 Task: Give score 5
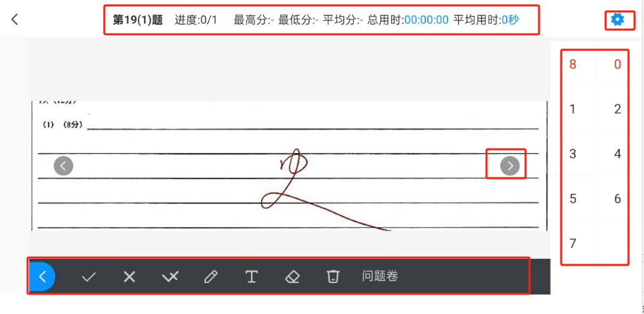(573, 199)
